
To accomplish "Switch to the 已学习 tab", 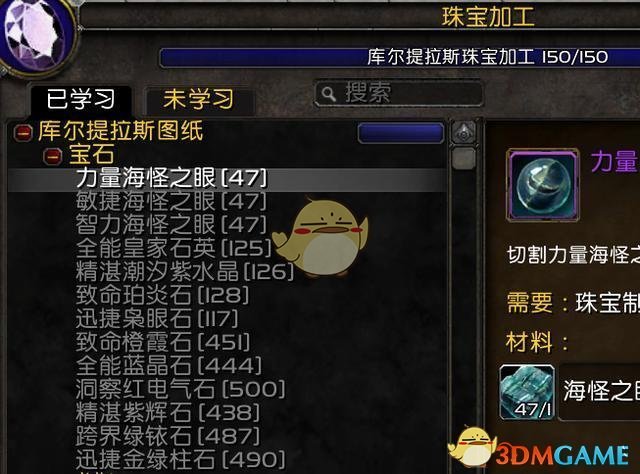I will (81, 99).
